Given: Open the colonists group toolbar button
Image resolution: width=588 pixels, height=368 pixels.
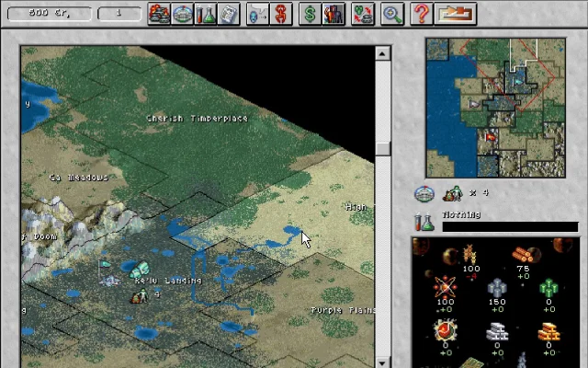Looking at the screenshot, I should (334, 15).
